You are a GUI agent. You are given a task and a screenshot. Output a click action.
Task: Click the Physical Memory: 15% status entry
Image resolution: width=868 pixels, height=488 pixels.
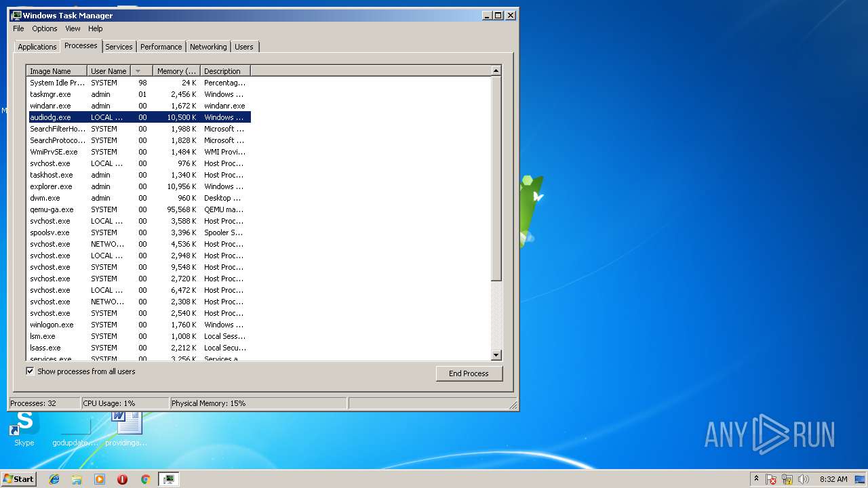click(258, 403)
